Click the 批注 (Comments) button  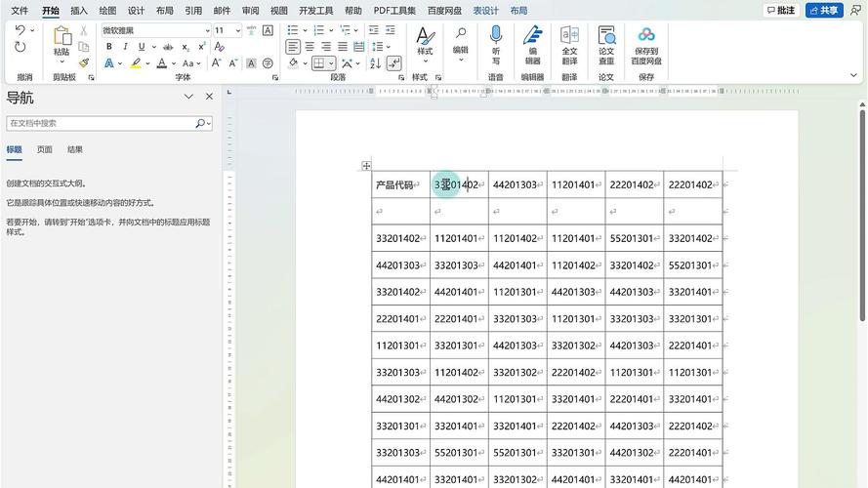click(781, 10)
